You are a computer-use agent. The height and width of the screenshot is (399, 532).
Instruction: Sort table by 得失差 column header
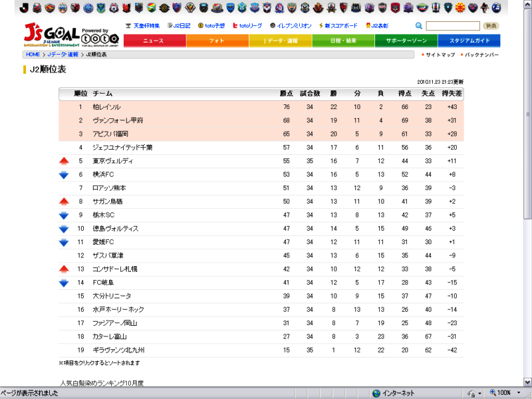[452, 93]
